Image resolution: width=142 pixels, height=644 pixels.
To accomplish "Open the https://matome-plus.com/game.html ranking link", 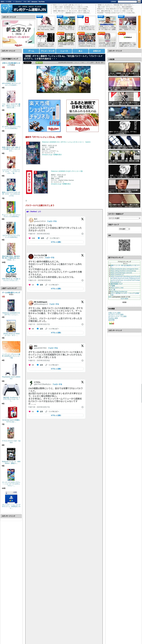I will (x=124, y=269).
